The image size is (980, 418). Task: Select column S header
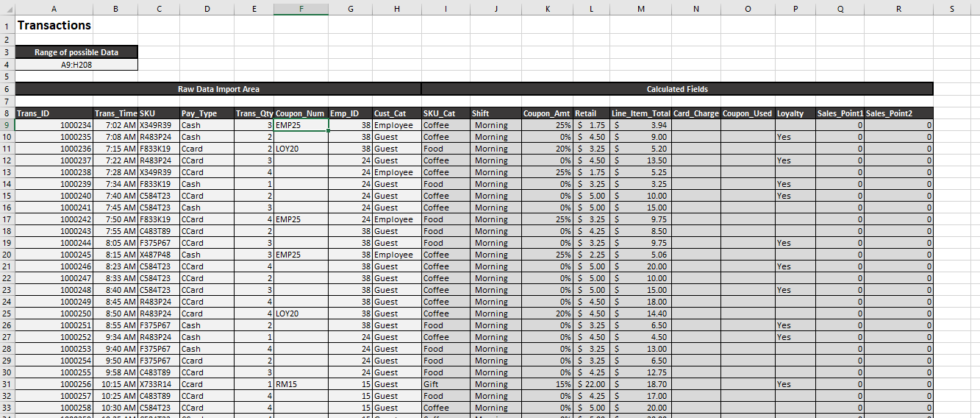952,9
